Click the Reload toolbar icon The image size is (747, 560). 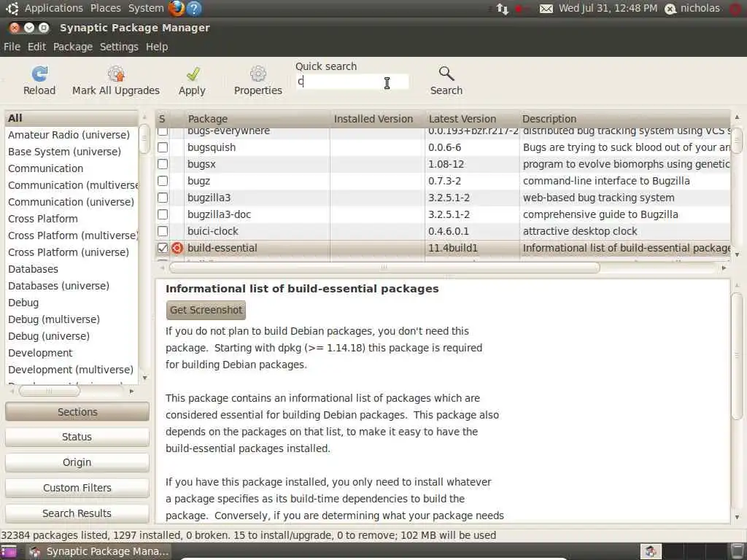(x=39, y=74)
